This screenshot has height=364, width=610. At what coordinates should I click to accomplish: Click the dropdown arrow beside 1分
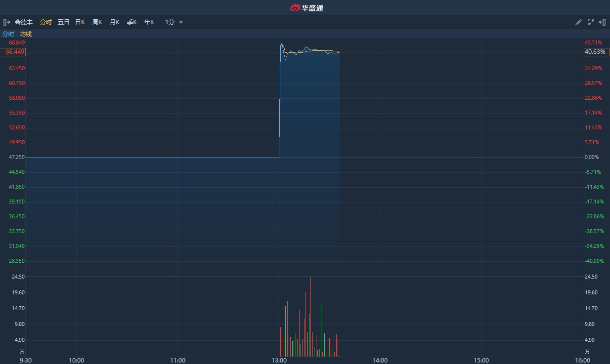(x=181, y=22)
